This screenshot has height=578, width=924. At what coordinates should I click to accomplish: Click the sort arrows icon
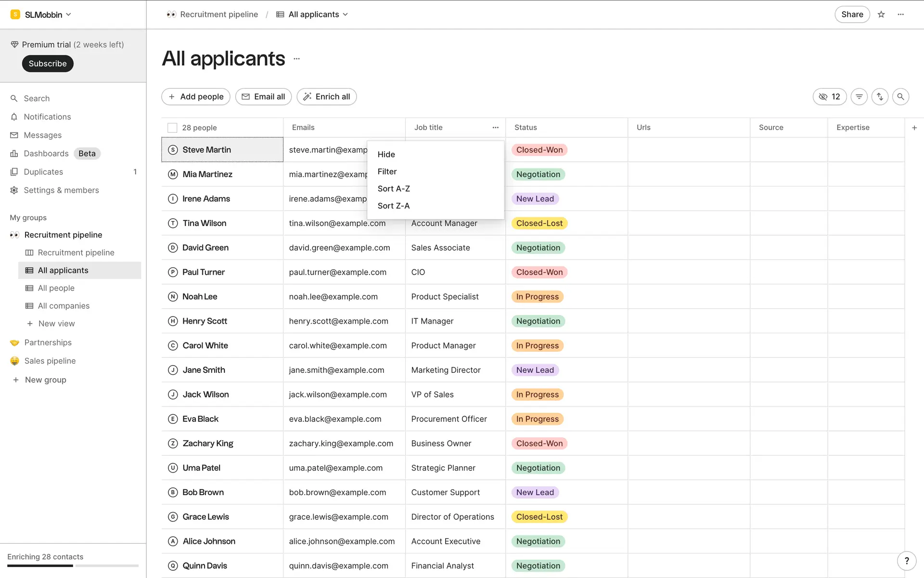click(x=880, y=97)
